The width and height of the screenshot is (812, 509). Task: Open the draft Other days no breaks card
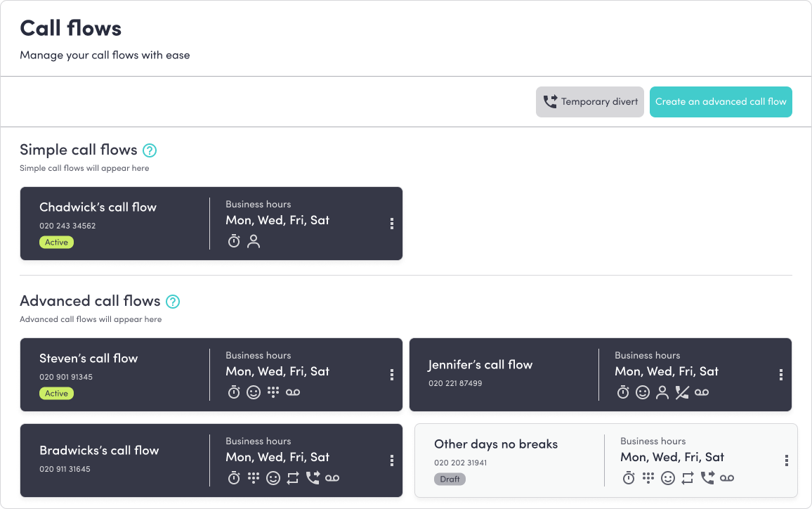click(496, 444)
